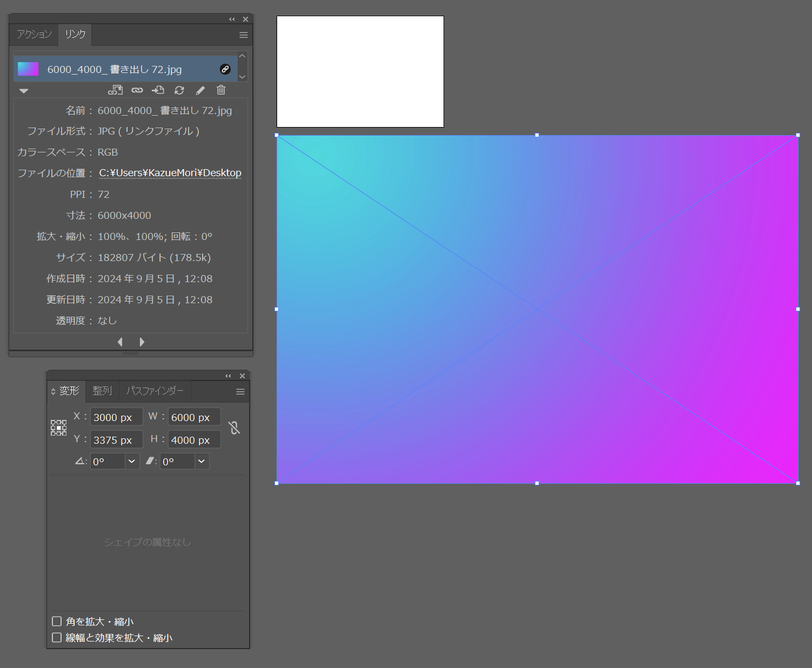Click the rotate angle icon
The height and width of the screenshot is (668, 812).
point(80,462)
